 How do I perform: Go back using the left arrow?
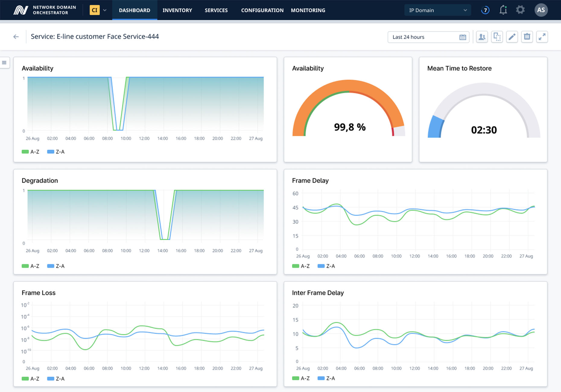[x=16, y=37]
